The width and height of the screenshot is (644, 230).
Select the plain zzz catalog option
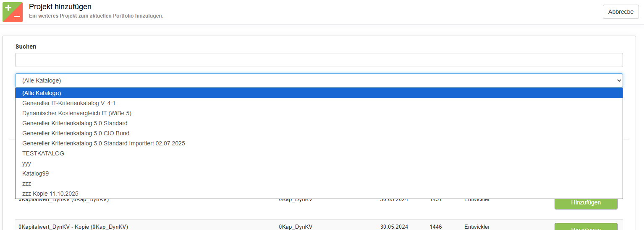pos(26,183)
